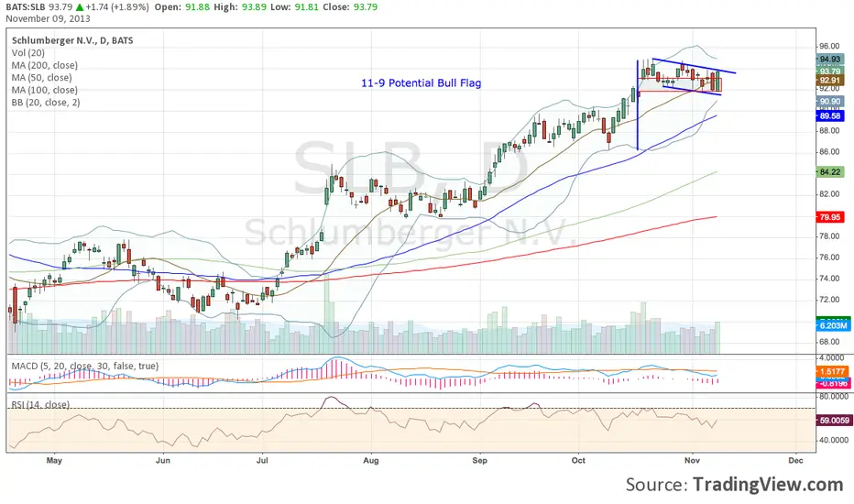Click the 59.0059 RSI value tag
The image size is (854, 504).
click(x=835, y=420)
